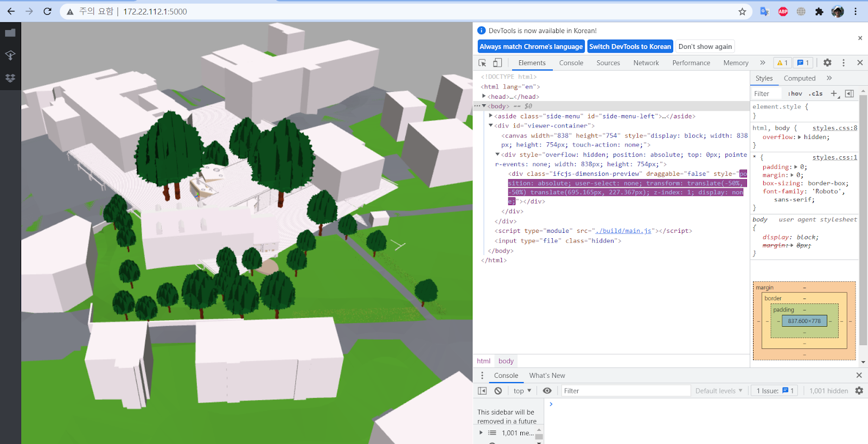Toggle the device toolbar in DevTools

pos(497,63)
